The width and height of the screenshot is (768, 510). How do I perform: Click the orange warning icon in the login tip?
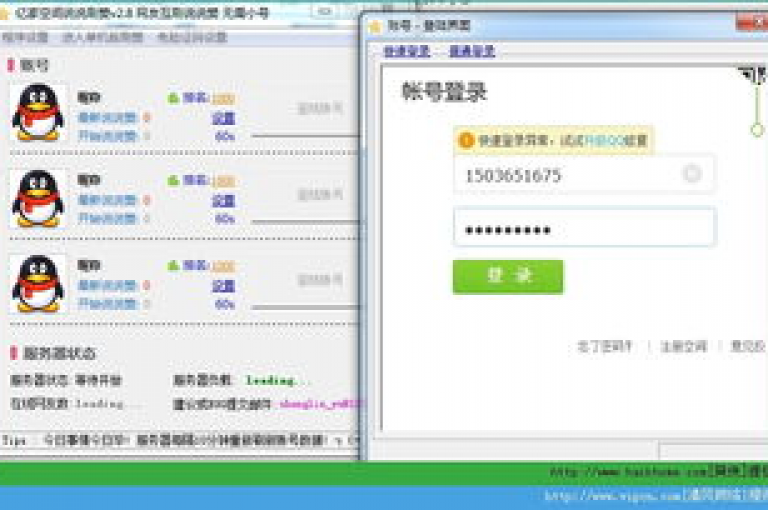point(466,140)
